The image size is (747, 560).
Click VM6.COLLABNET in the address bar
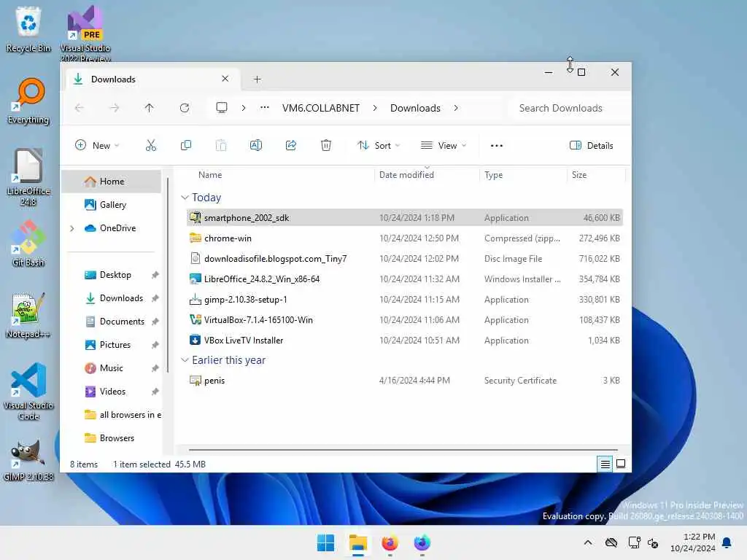coord(321,108)
